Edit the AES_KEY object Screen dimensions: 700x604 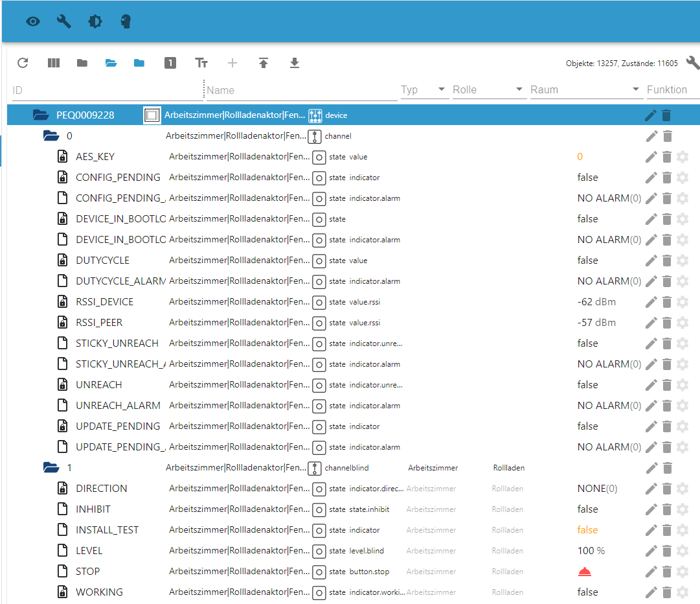(651, 157)
